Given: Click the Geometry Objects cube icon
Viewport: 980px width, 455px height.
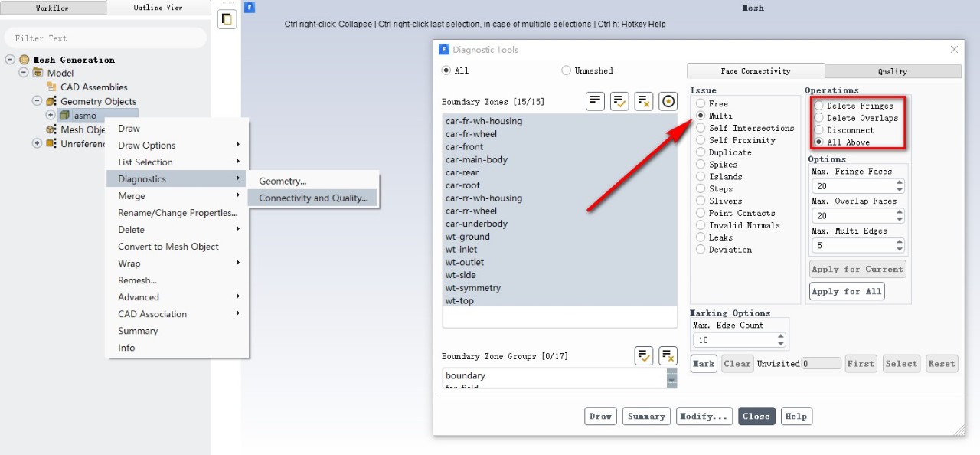Looking at the screenshot, I should [51, 101].
